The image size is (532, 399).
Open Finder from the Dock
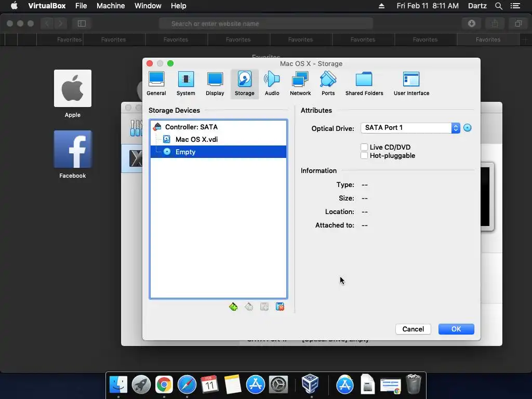(118, 385)
